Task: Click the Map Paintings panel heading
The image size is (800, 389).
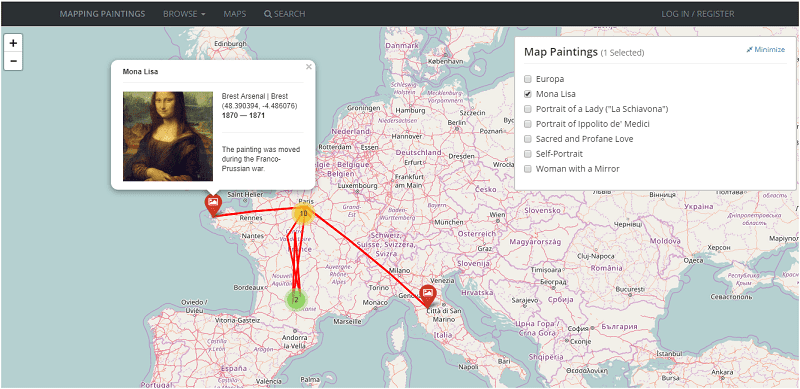Action: tap(561, 52)
